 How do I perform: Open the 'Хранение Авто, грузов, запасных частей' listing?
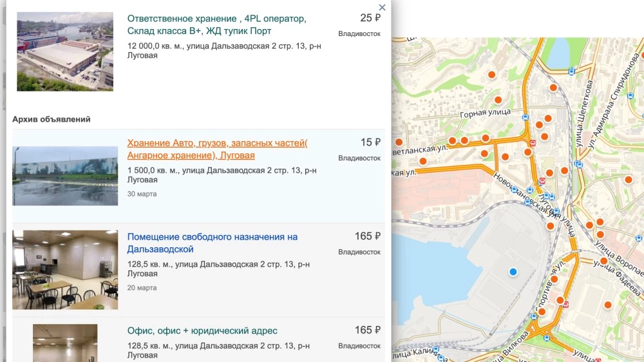point(217,149)
